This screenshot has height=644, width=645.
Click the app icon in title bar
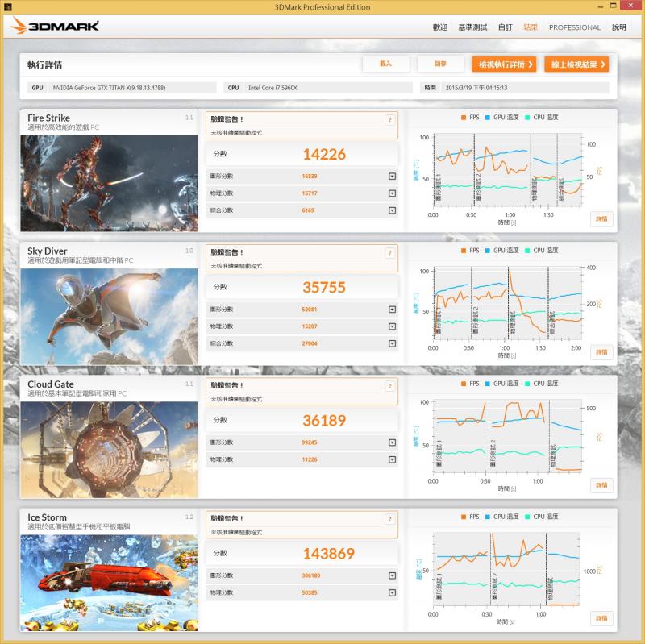7,7
